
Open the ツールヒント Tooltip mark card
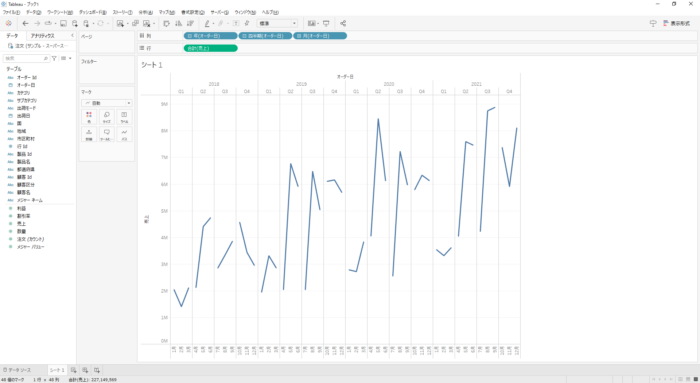coord(107,134)
